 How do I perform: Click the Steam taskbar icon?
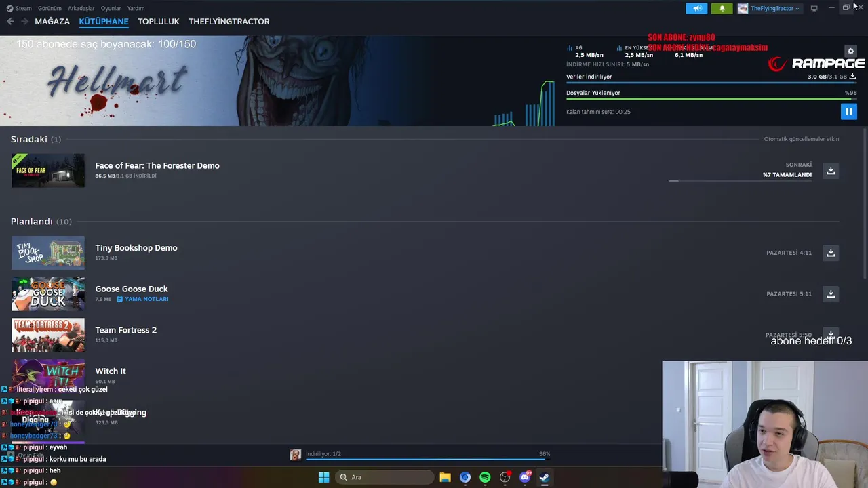coord(544,477)
